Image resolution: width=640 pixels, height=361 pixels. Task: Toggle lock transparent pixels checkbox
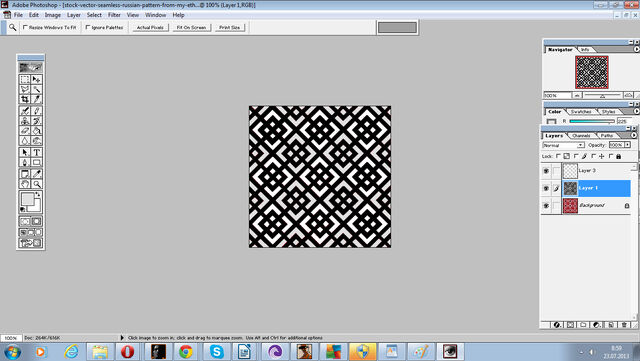pos(558,156)
